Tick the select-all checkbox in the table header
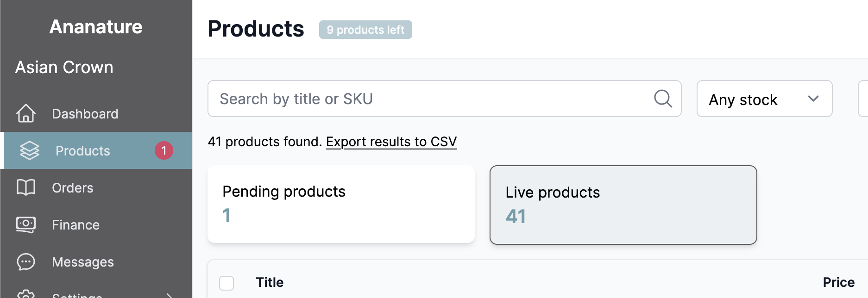Viewport: 868px width, 298px height. [x=226, y=283]
